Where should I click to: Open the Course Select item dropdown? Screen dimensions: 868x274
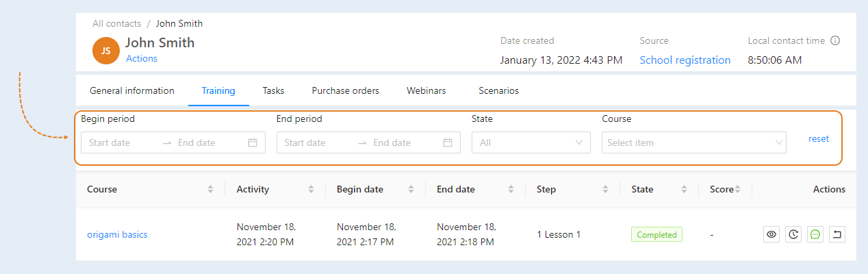(694, 142)
